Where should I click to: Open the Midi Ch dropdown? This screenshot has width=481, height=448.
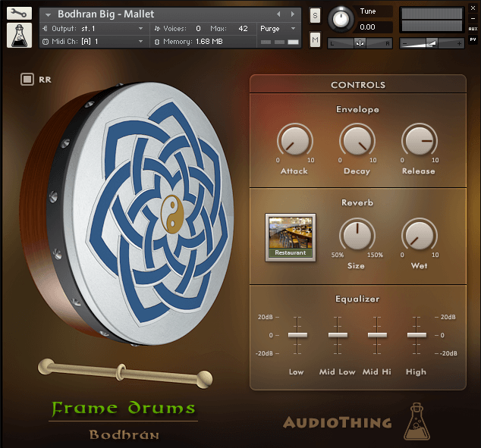pos(95,42)
